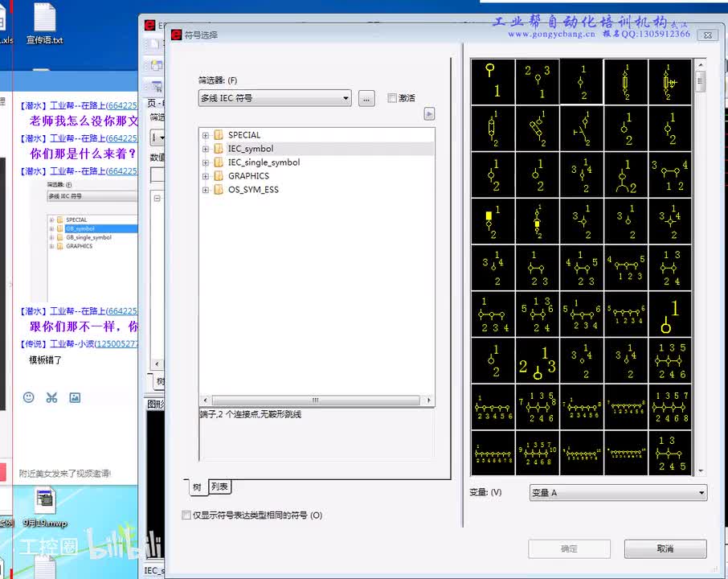Select the large terminal symbol with big 1
The width and height of the screenshot is (728, 579).
point(670,314)
